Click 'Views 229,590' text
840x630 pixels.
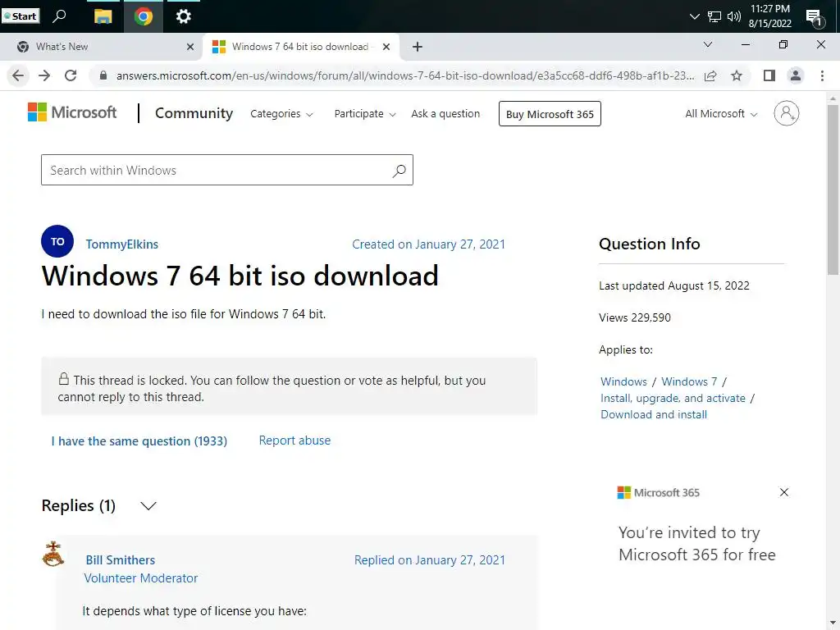coord(635,317)
